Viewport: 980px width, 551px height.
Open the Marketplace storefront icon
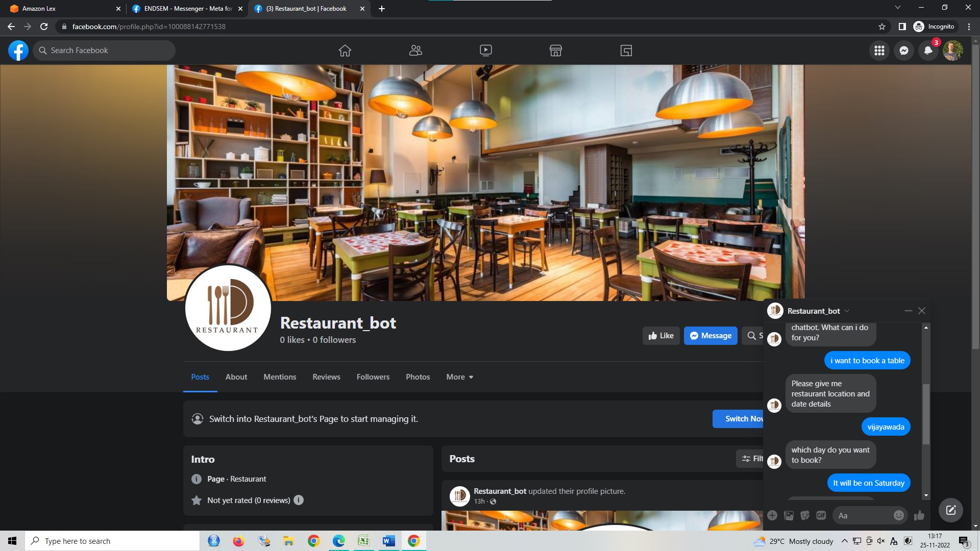[x=556, y=51]
